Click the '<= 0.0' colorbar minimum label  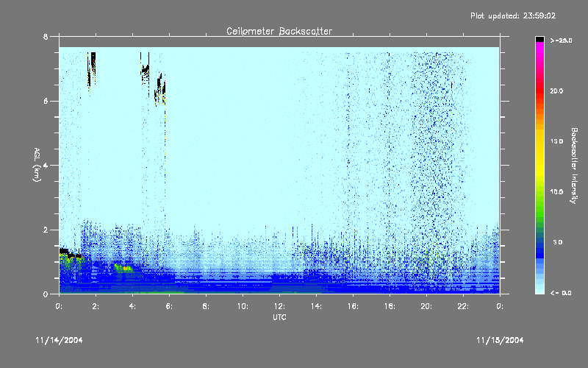[x=561, y=293]
